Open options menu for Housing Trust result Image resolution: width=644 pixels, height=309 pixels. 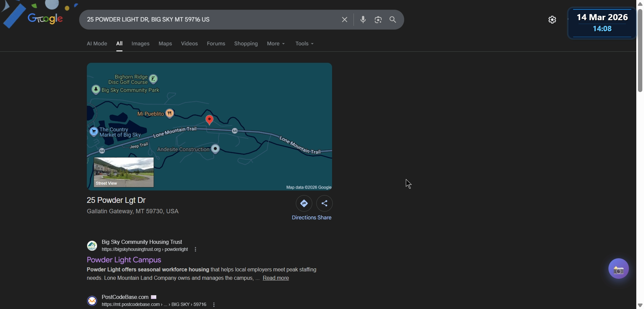(195, 250)
